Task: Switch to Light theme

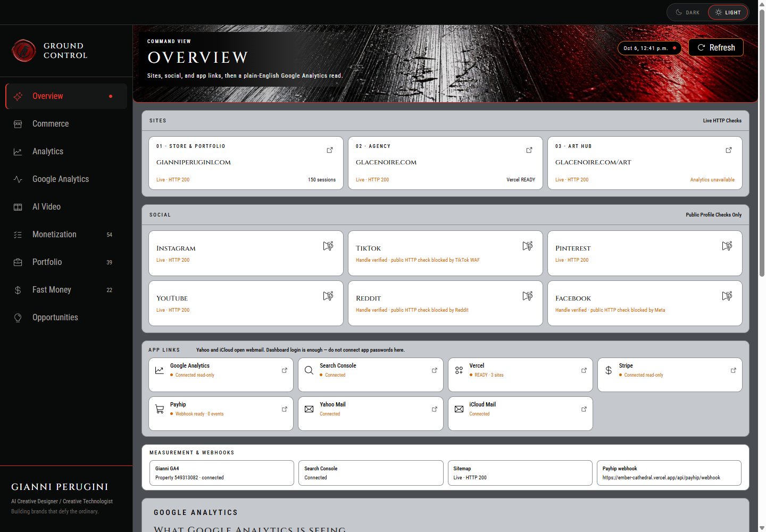Action: (x=728, y=12)
